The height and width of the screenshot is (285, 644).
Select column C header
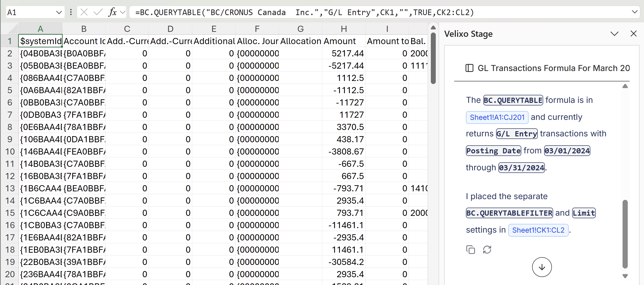pos(127,29)
